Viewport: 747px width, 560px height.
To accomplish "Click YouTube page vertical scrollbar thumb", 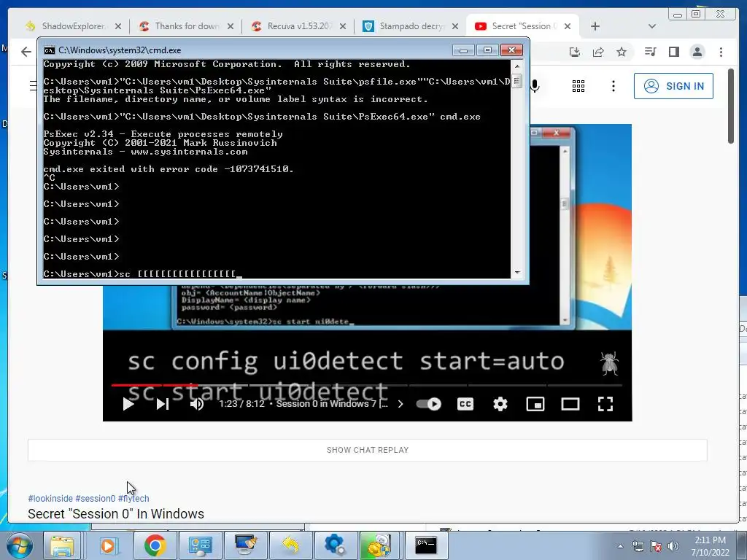I will (731, 106).
